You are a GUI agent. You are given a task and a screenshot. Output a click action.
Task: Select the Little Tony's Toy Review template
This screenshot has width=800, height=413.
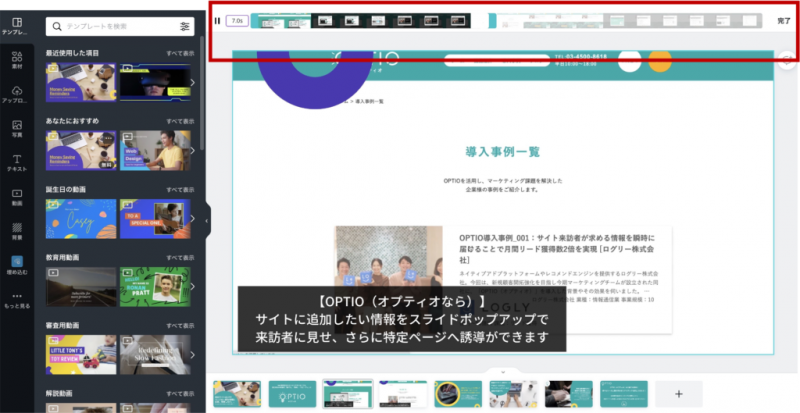click(x=81, y=355)
